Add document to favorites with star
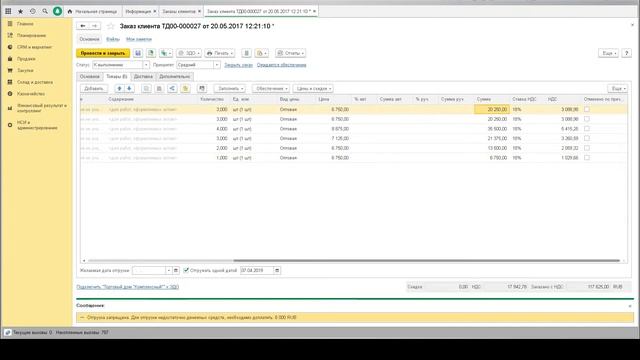Image resolution: width=640 pixels, height=360 pixels. (111, 26)
